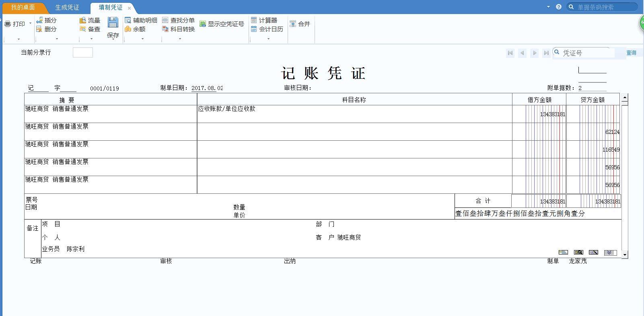This screenshot has width=644, height=316.
Task: Click the 备查 reference lookup icon
Action: click(x=82, y=29)
